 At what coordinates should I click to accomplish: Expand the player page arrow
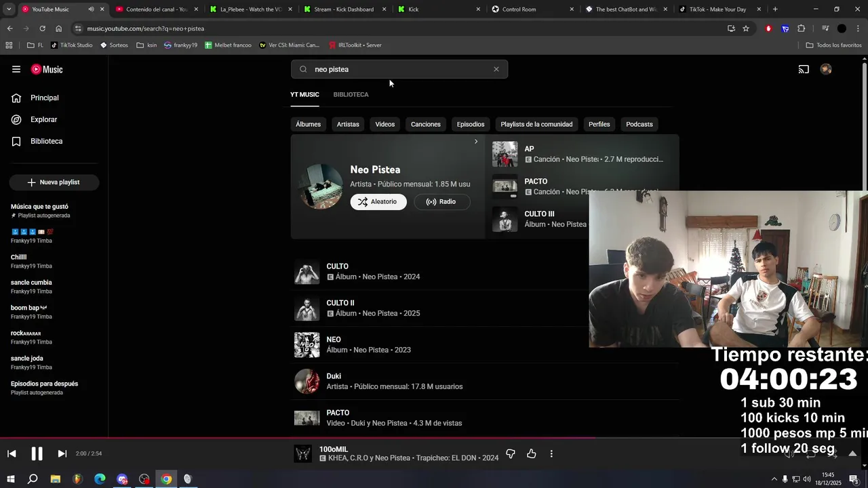(852, 453)
